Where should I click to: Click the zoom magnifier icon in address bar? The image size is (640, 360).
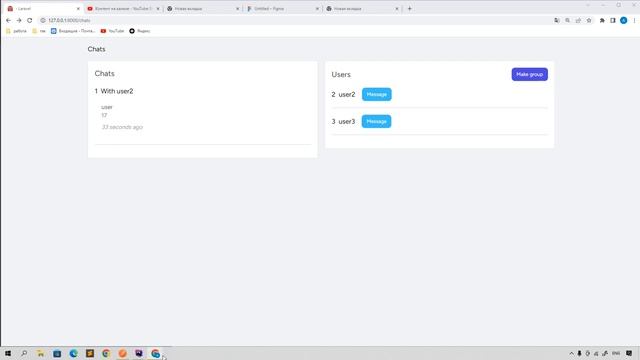pyautogui.click(x=567, y=20)
